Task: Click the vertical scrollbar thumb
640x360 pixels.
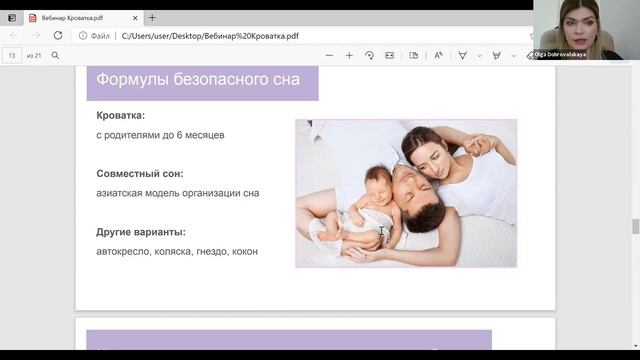Action: 636,227
